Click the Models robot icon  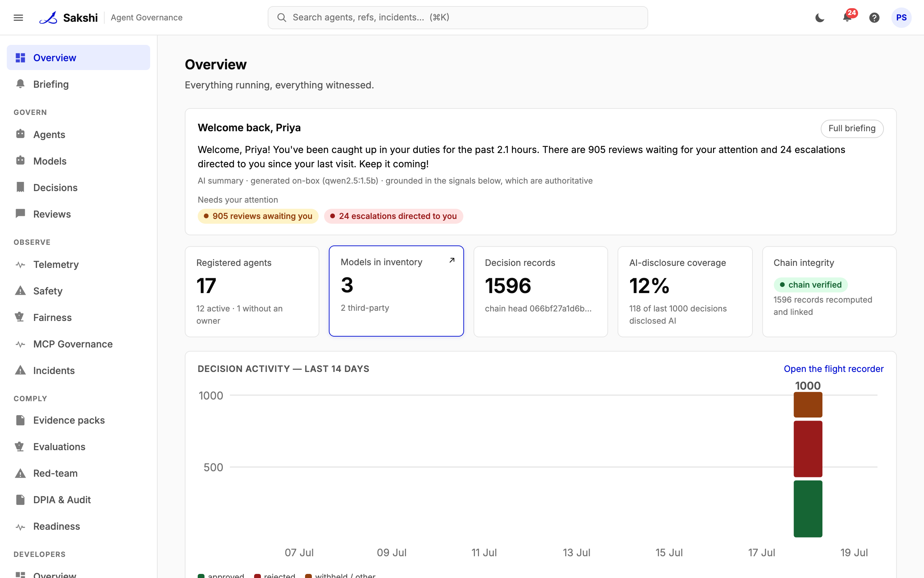(20, 160)
